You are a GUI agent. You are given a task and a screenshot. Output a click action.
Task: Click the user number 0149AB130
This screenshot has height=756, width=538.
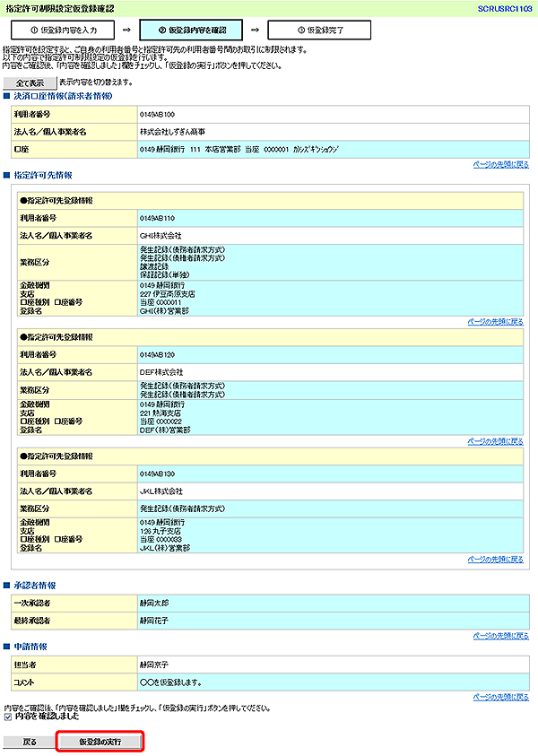(157, 474)
